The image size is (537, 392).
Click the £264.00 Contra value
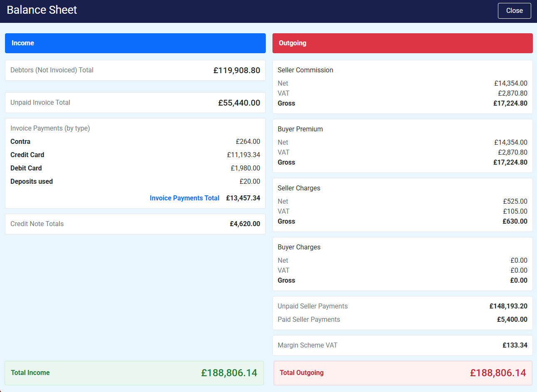pos(248,142)
